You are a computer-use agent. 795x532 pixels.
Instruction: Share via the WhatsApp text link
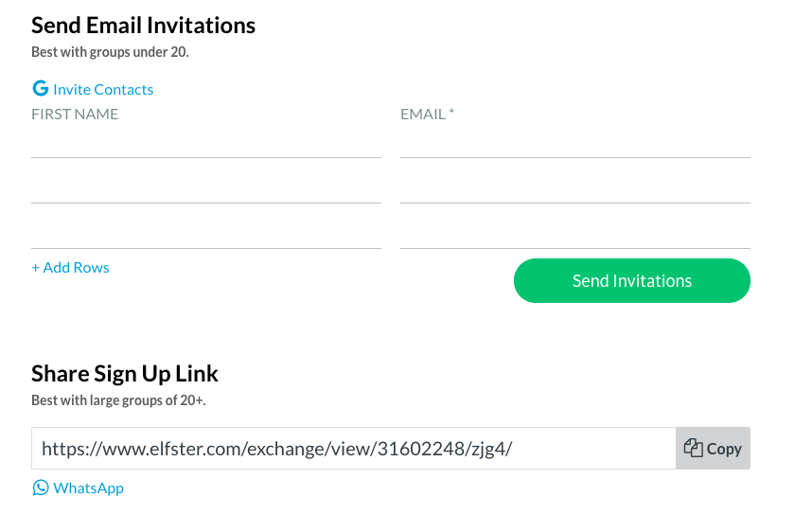pos(88,488)
